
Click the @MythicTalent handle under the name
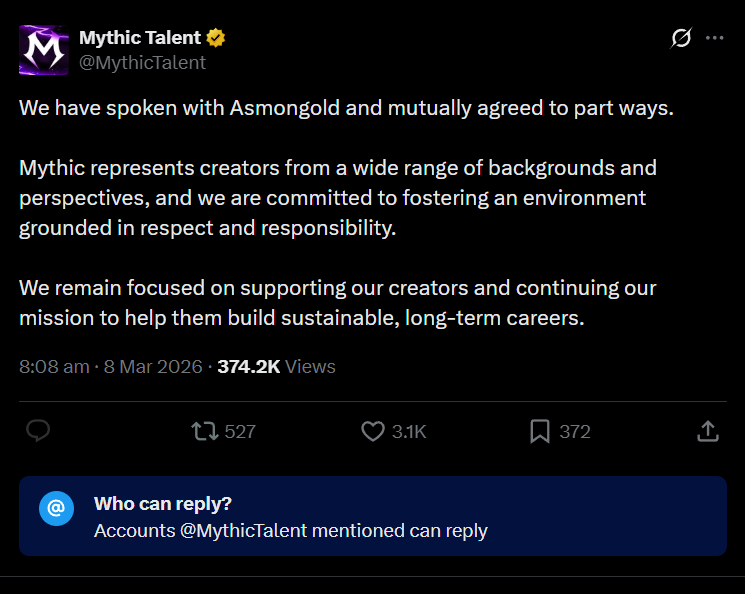(x=142, y=62)
